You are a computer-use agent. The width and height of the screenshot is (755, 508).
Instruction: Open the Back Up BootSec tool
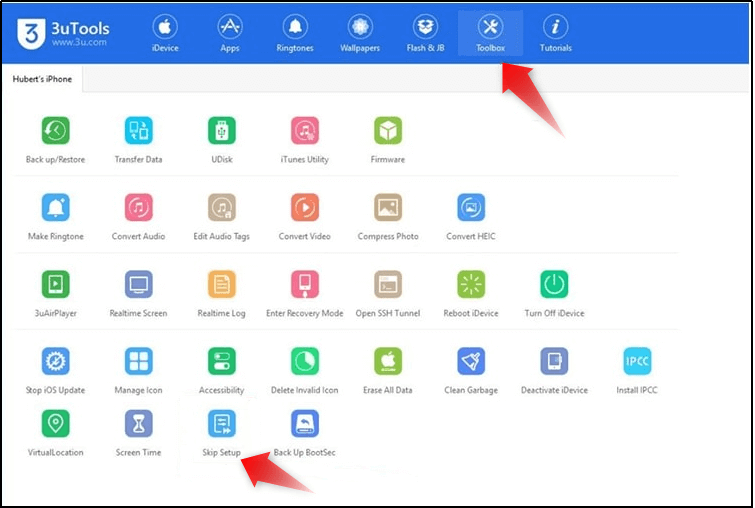click(305, 423)
